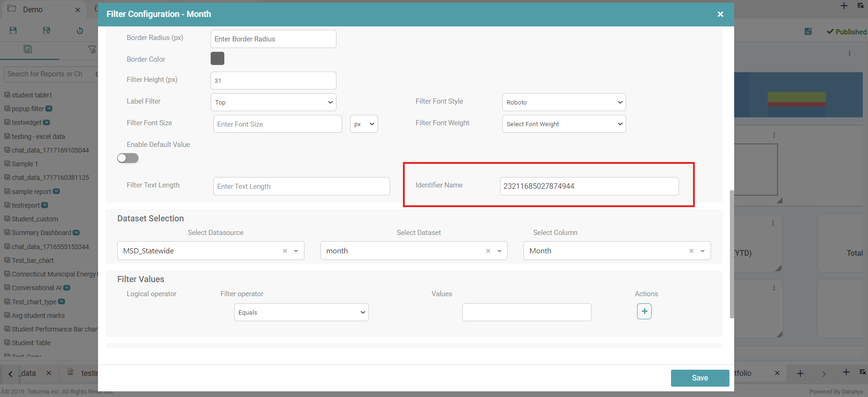Click the save-as icon in the toolbar
Image resolution: width=868 pixels, height=397 pixels.
click(46, 31)
